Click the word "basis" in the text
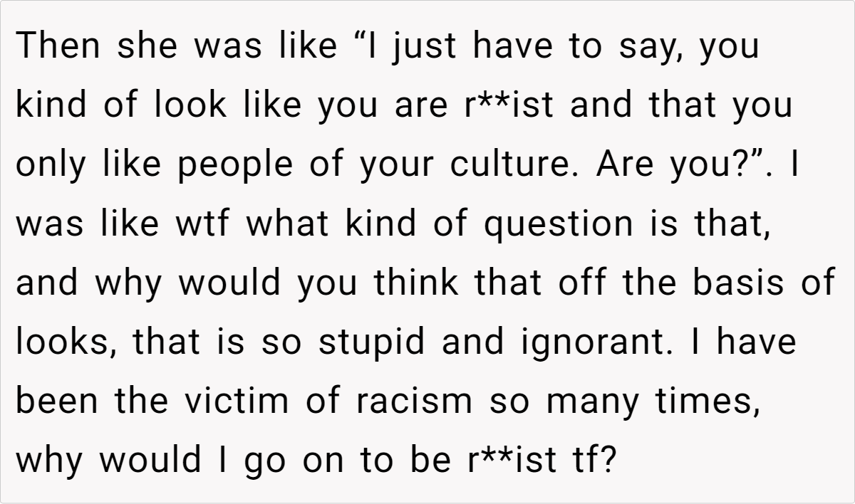 [735, 283]
